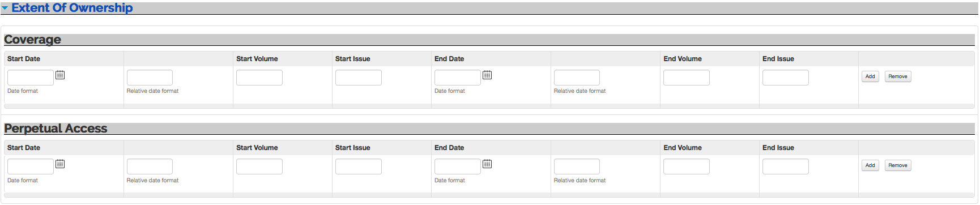The image size is (980, 205).
Task: Focus the Coverage End Volume field
Action: coord(687,78)
